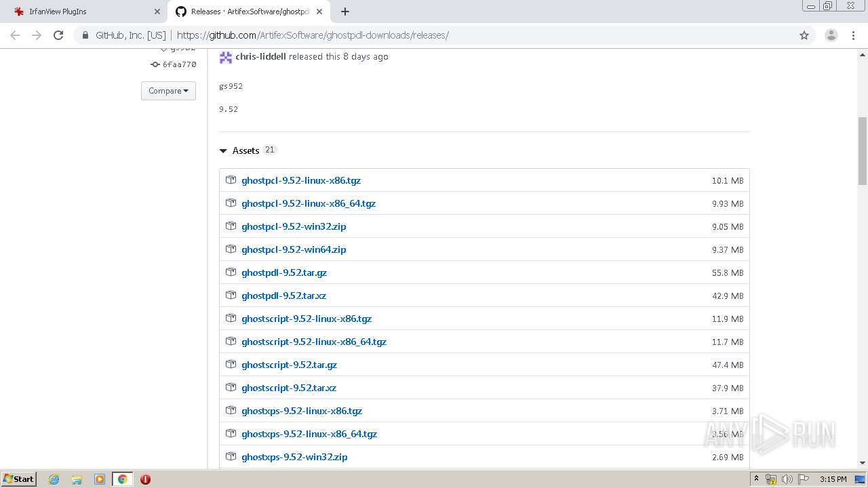Click the package icon beside ghostpcl-9.52-win64.zip

click(x=231, y=249)
